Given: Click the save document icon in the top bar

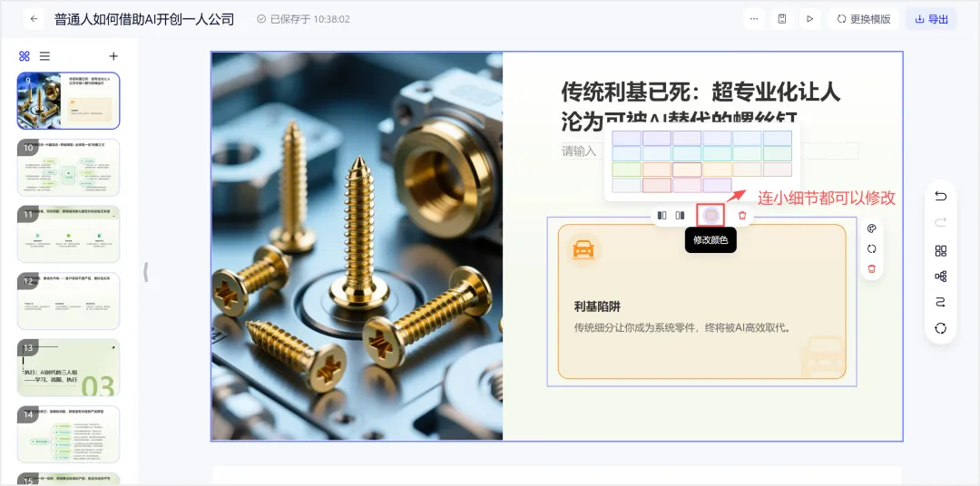Looking at the screenshot, I should (x=782, y=19).
